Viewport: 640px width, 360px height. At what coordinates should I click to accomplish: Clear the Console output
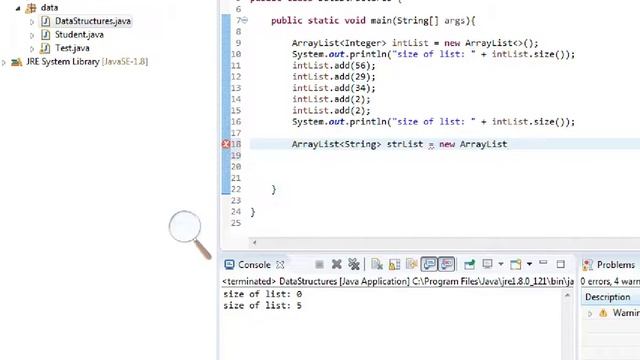pos(377,264)
